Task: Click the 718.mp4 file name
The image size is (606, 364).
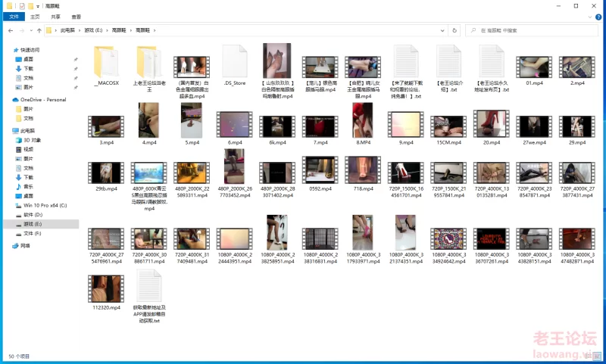Action: [364, 188]
